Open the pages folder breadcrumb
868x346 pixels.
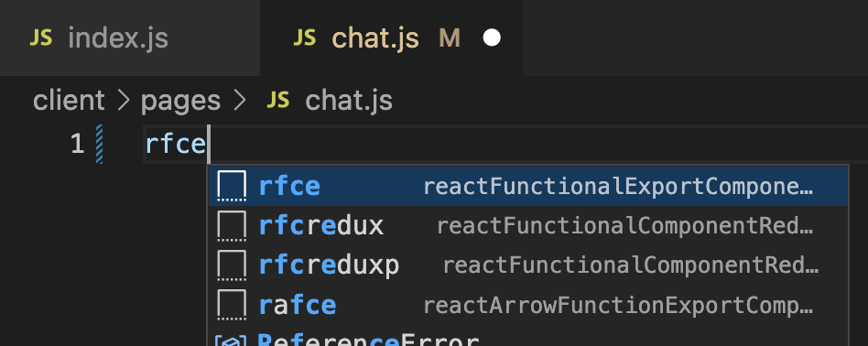[x=180, y=101]
